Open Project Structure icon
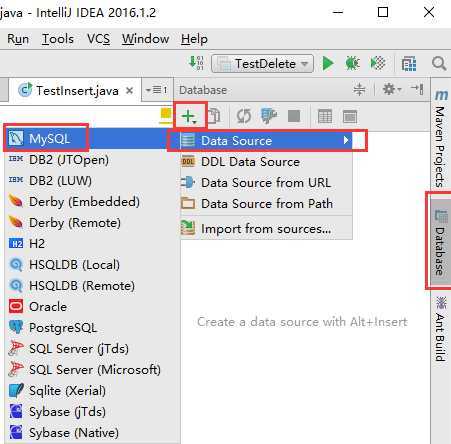451x444 pixels. (409, 63)
